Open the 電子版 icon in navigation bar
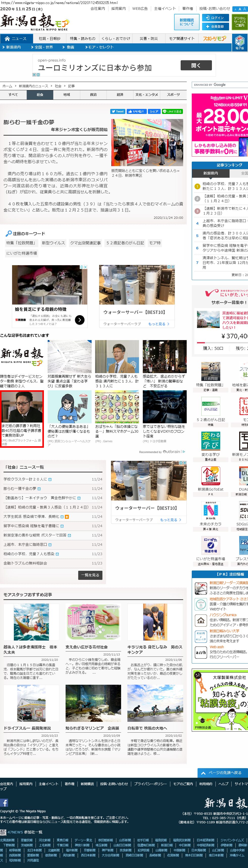The width and height of the screenshot is (248, 868). 240,43
